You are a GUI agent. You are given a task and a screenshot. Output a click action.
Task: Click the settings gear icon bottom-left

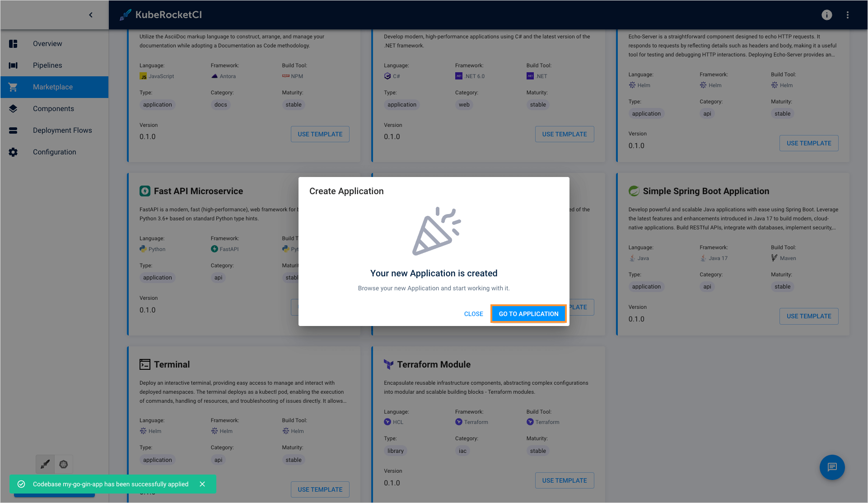[x=63, y=464]
